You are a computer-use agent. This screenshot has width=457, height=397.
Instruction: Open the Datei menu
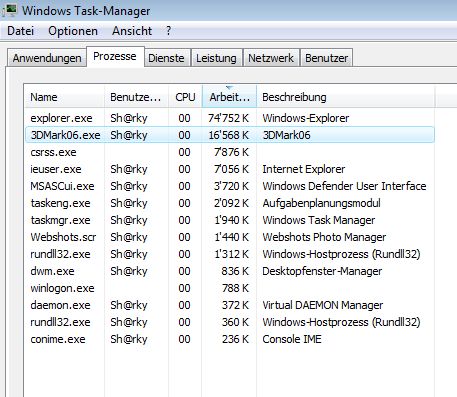pos(21,31)
